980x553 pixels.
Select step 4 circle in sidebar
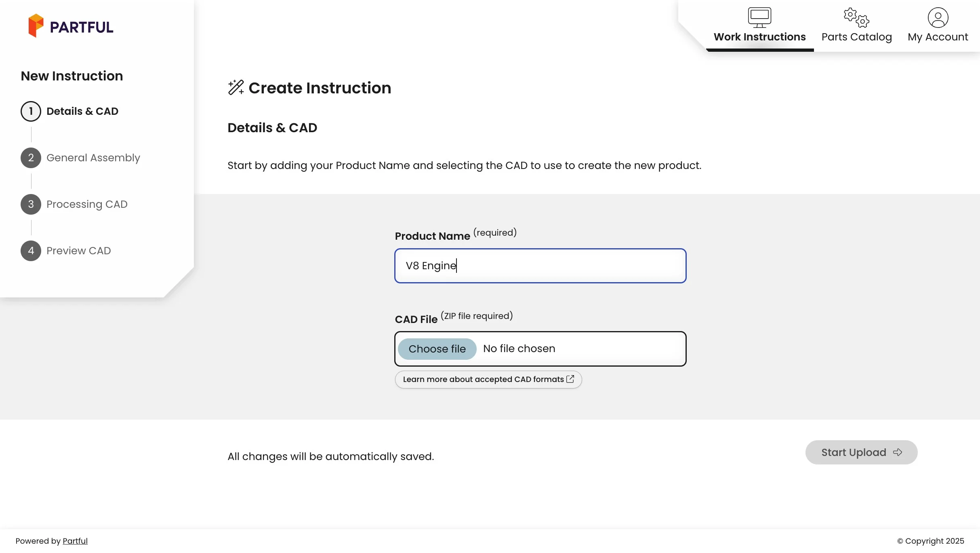click(x=31, y=251)
